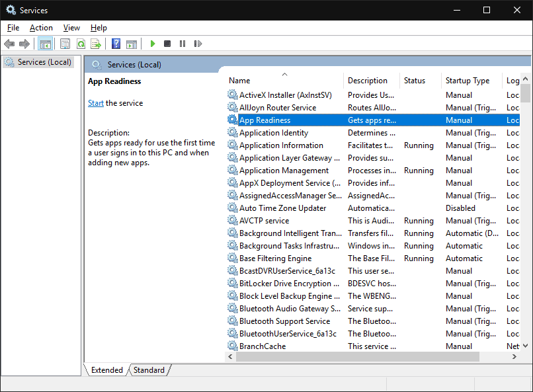Click the Refresh toolbar icon
The width and height of the screenshot is (533, 392).
81,44
